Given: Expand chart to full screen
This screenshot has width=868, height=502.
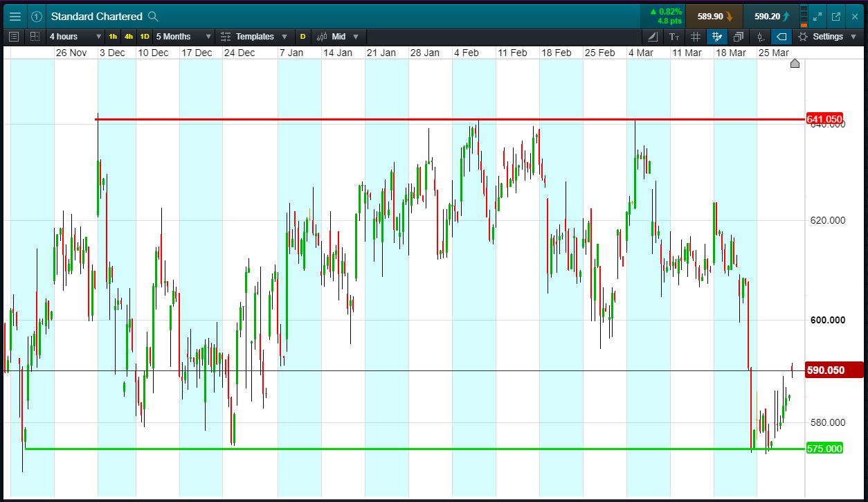Looking at the screenshot, I should [x=817, y=15].
